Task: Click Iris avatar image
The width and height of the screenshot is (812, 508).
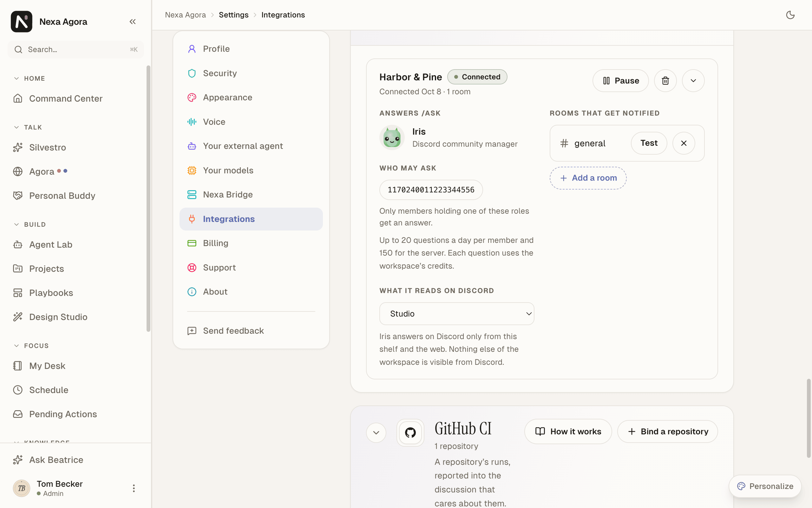Action: tap(392, 137)
